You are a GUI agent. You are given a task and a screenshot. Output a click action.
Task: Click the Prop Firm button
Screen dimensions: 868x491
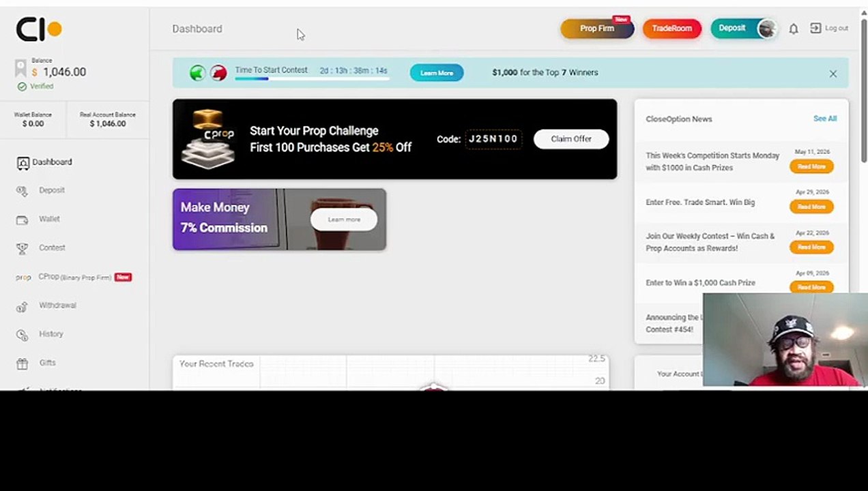pyautogui.click(x=597, y=29)
